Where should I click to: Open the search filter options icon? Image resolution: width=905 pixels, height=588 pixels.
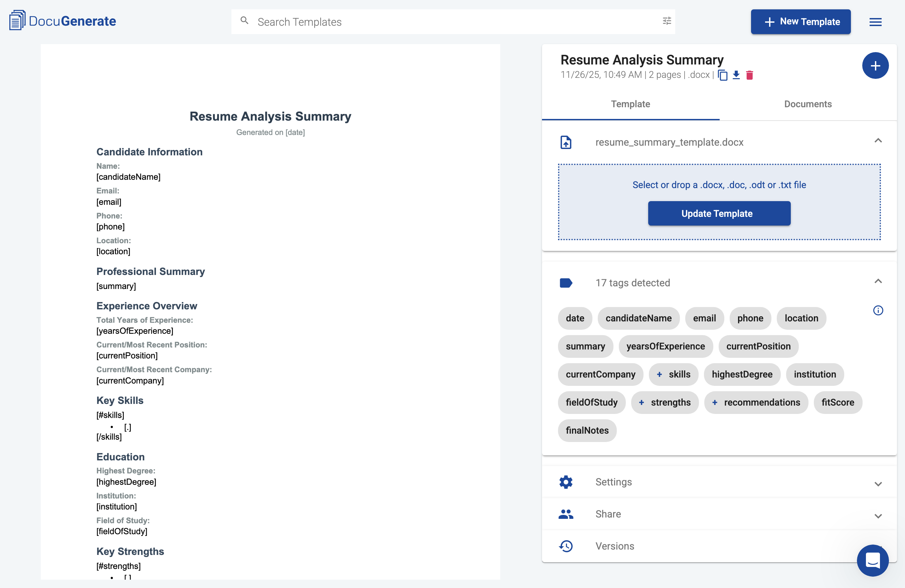pos(666,21)
